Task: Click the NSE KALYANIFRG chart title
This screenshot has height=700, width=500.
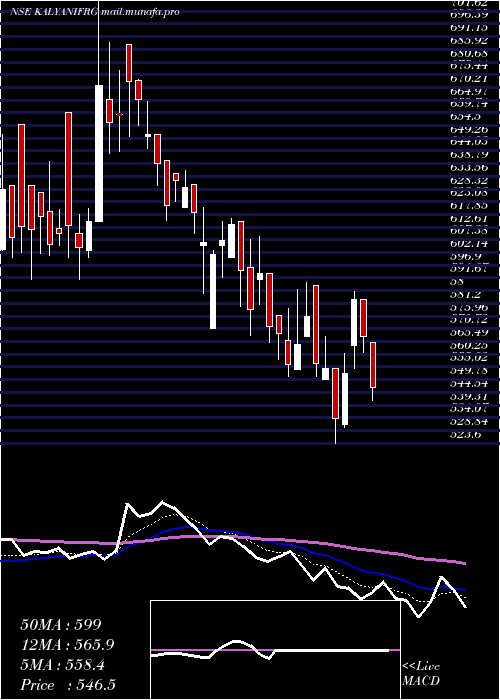Action: (53, 12)
